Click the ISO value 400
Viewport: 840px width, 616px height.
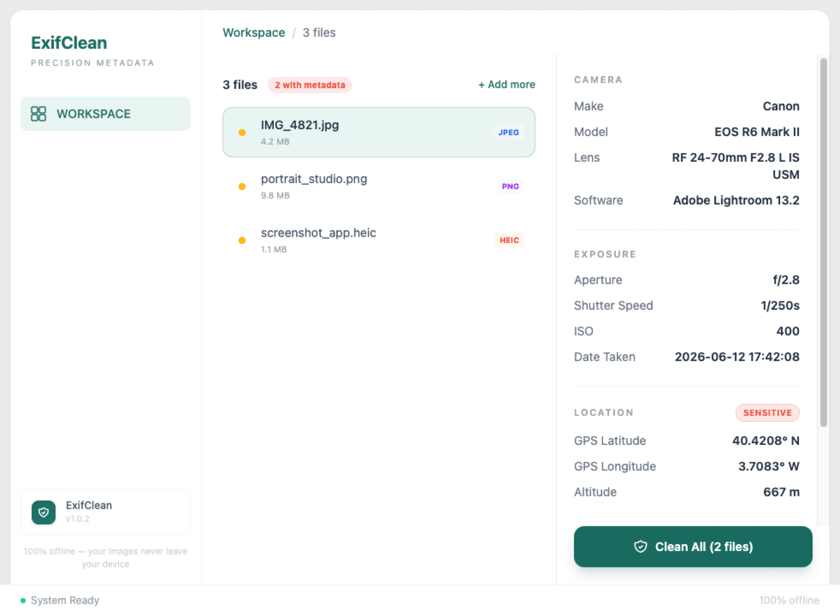point(788,331)
